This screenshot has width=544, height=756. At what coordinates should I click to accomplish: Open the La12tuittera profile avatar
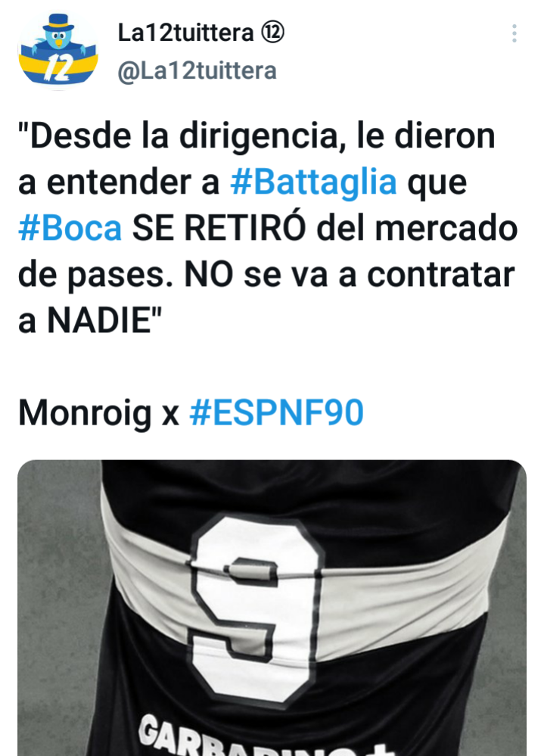(x=58, y=50)
